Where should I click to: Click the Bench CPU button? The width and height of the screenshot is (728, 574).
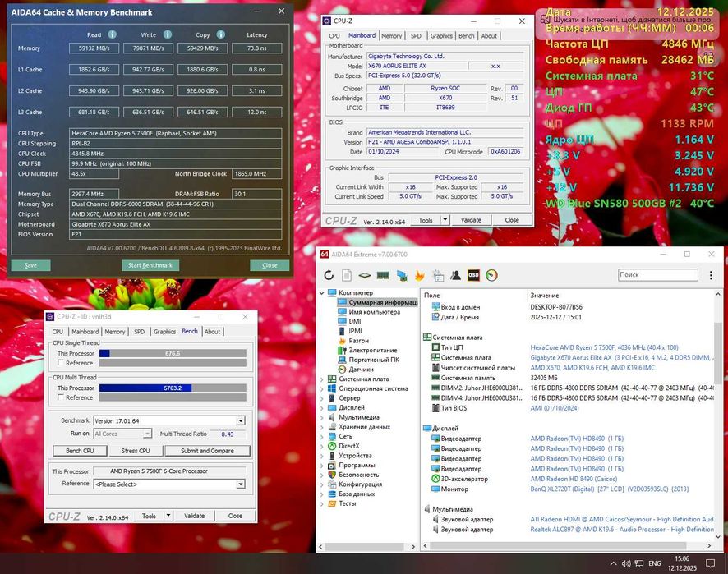pyautogui.click(x=80, y=451)
